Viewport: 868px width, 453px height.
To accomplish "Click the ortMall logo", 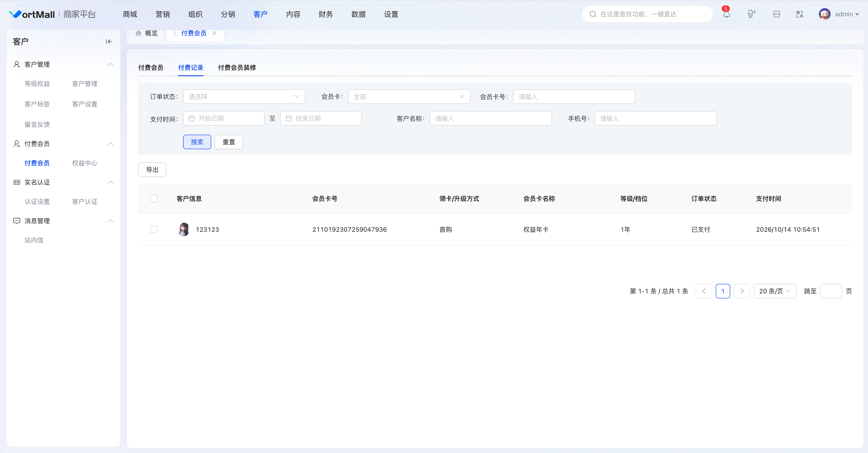I will pos(32,14).
